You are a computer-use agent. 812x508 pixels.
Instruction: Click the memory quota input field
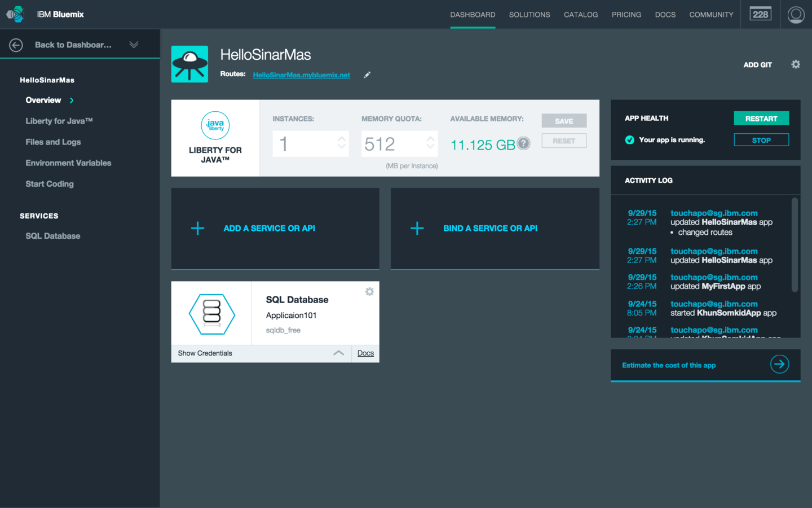pyautogui.click(x=399, y=143)
